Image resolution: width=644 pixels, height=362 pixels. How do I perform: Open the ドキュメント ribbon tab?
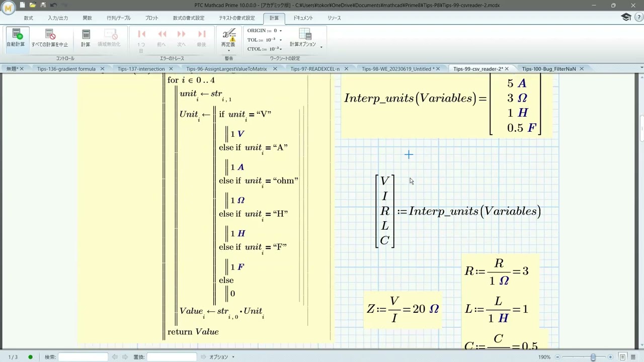pyautogui.click(x=303, y=18)
